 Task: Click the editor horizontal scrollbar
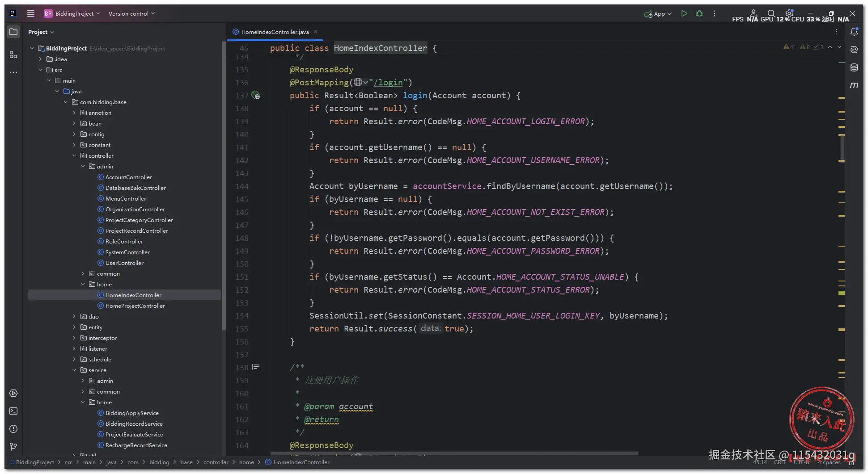click(454, 453)
